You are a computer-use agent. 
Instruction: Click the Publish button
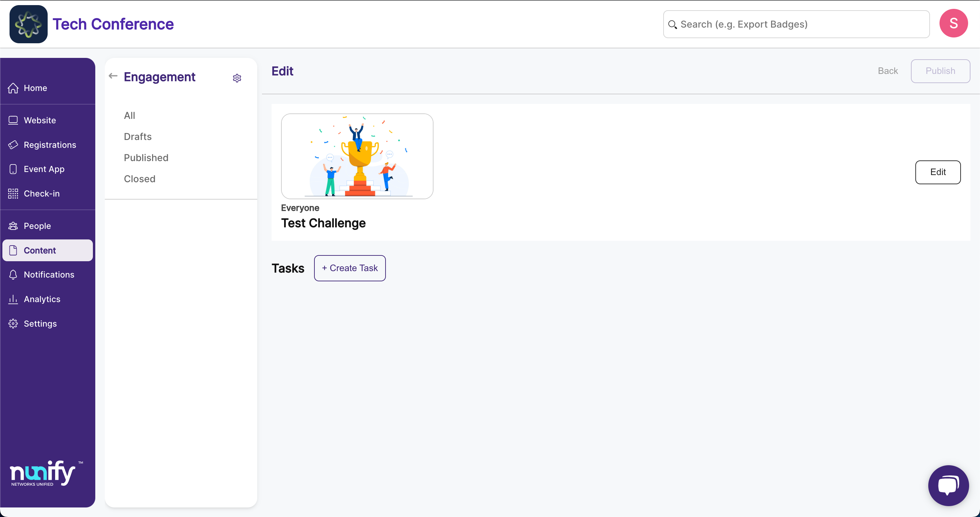940,71
